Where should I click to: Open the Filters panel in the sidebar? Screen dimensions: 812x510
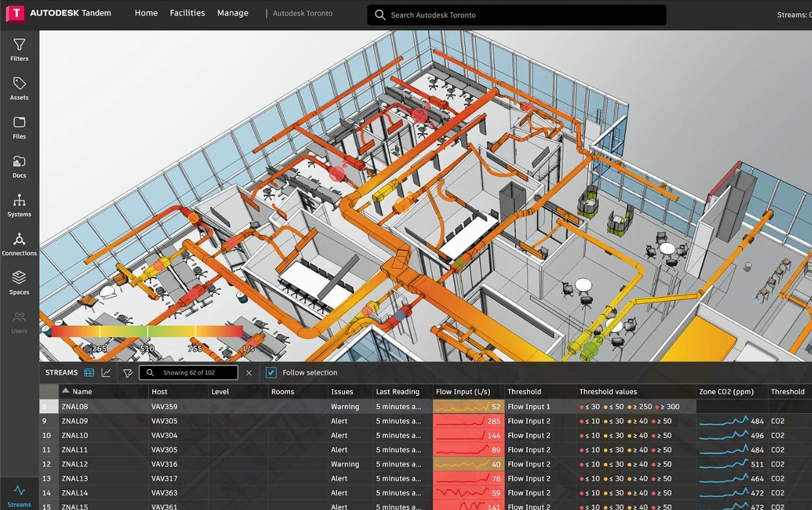pos(19,50)
